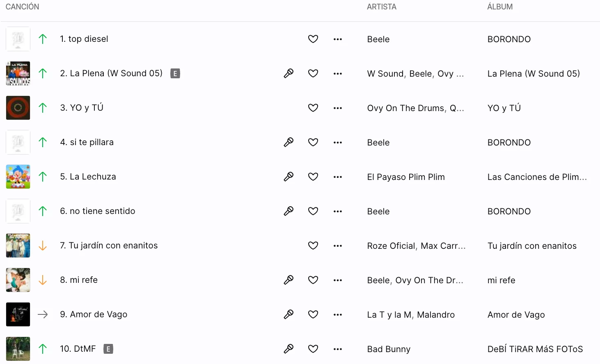
Task: Toggle heart for Tu jardín con enanitos
Action: (313, 246)
